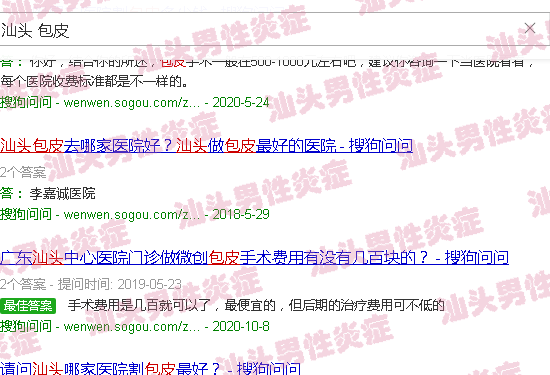This screenshot has width=550, height=375.
Task: Select answer text 李嘉诚医院
Action: (62, 194)
